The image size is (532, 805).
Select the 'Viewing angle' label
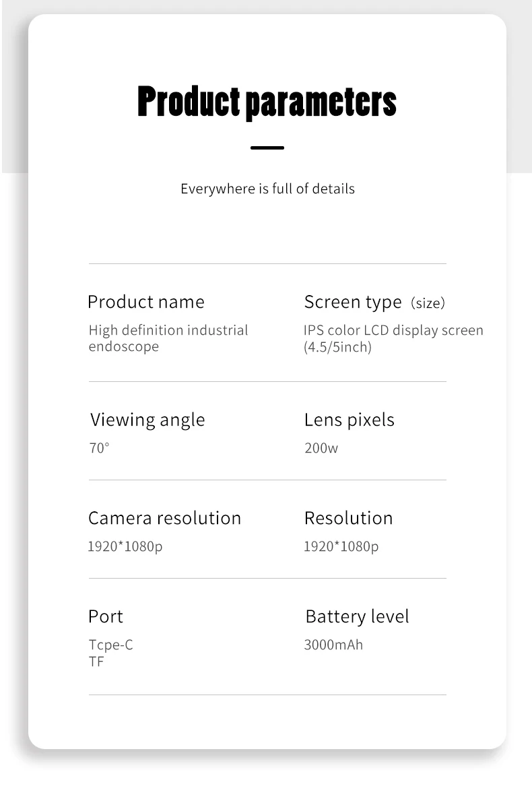tap(147, 420)
